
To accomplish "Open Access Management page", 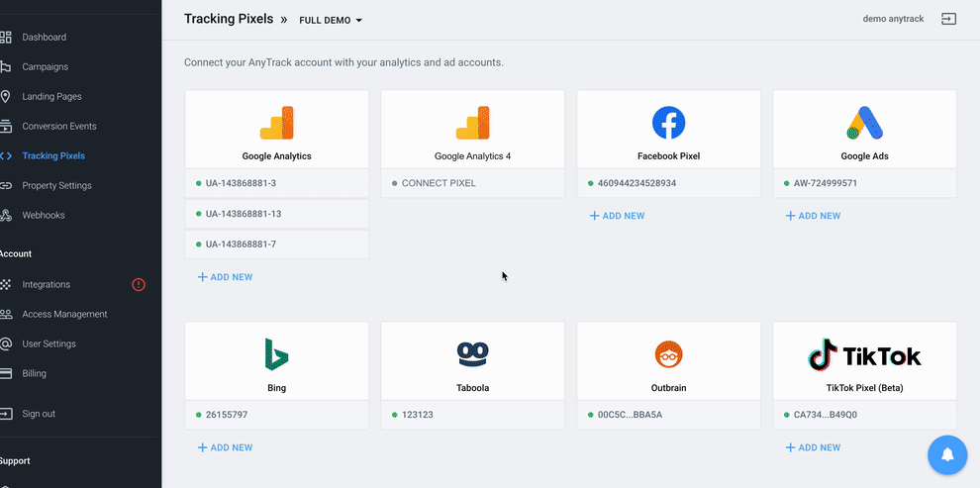I will pos(65,315).
